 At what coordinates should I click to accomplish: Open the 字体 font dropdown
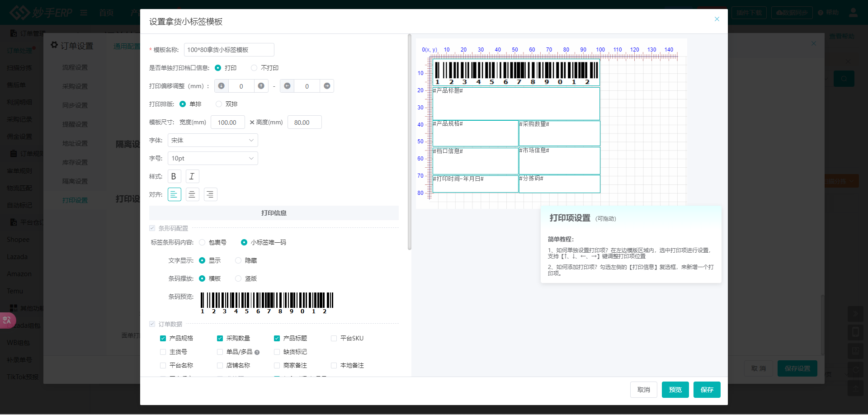click(213, 140)
